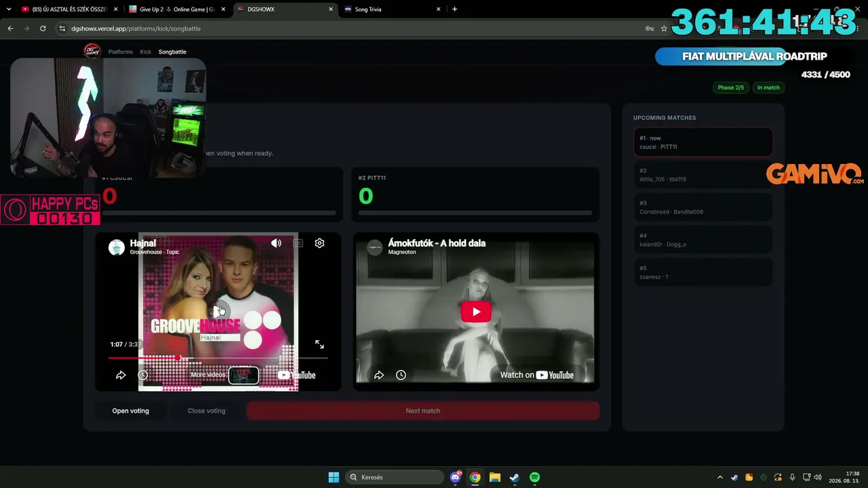Expand the hidden system tray icons
Image resolution: width=868 pixels, height=488 pixels.
(720, 477)
